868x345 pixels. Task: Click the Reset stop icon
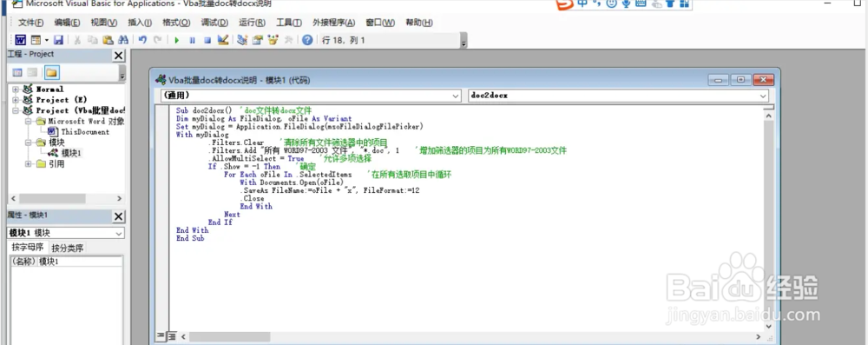(207, 40)
